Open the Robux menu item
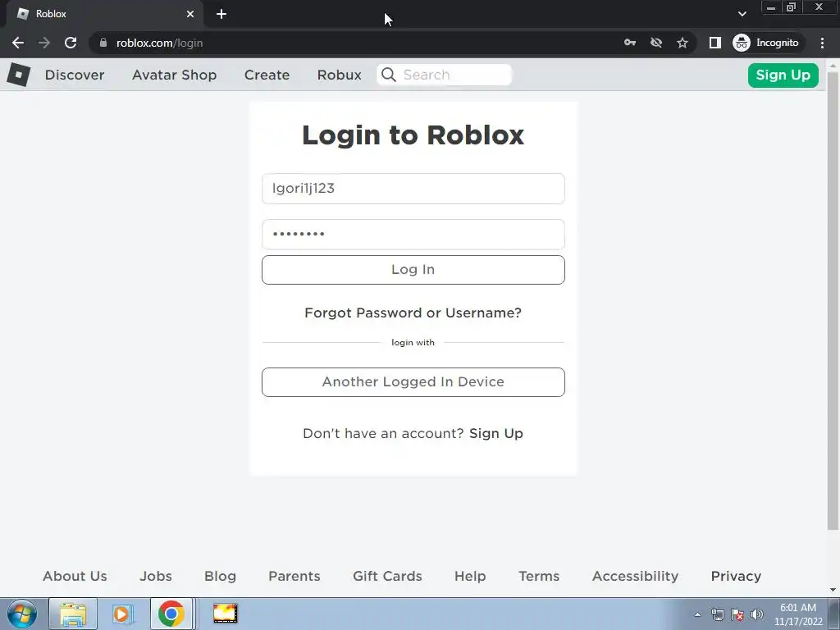The width and height of the screenshot is (840, 630). (x=339, y=75)
